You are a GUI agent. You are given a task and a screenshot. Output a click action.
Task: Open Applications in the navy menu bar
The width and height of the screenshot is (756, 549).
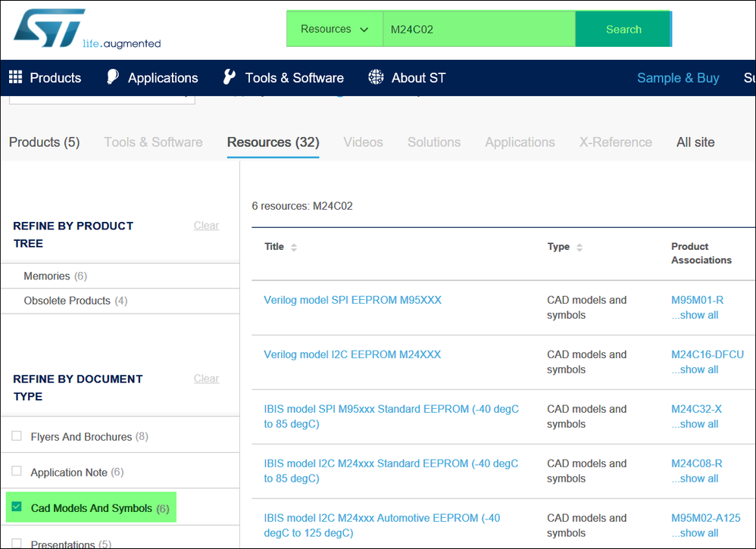[x=163, y=77]
